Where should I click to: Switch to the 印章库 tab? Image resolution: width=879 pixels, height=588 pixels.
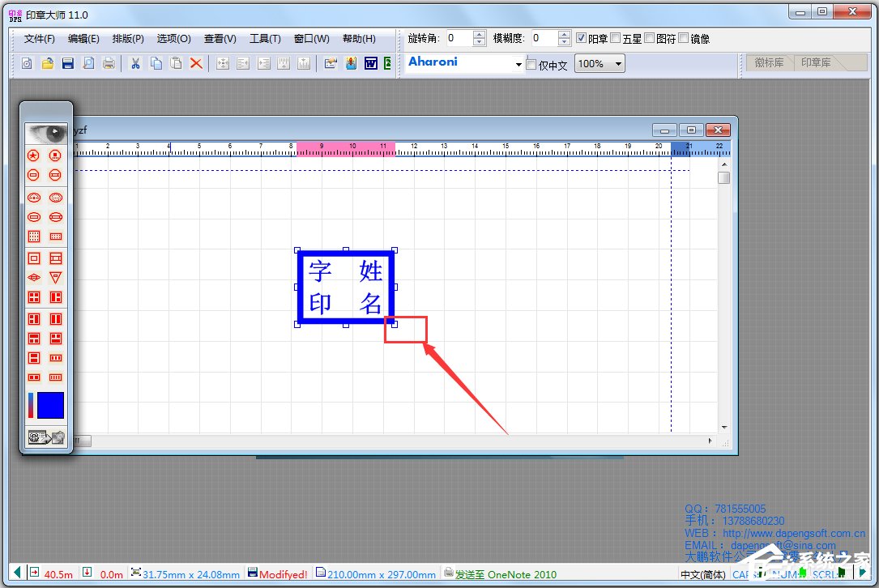[816, 62]
